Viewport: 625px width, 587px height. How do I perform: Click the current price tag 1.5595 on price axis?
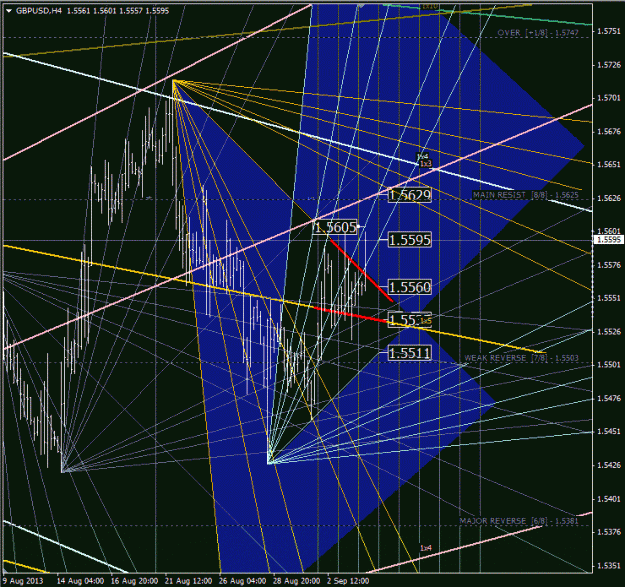609,240
